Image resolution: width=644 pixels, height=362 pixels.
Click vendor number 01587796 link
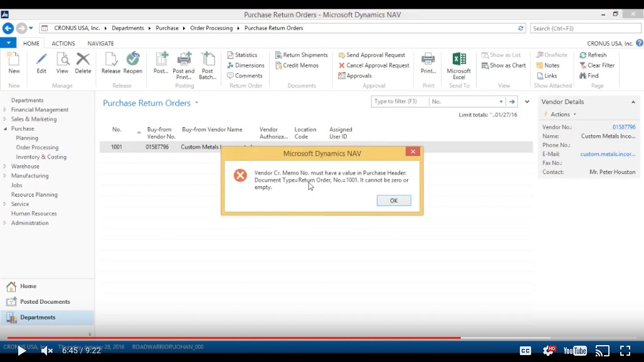tap(623, 127)
